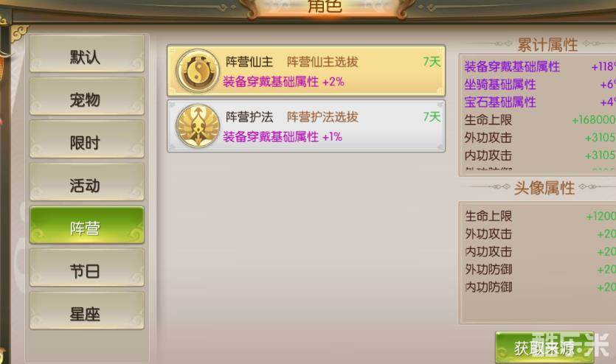Select the 阵营仙主 title row
The height and width of the screenshot is (364, 616).
pyautogui.click(x=306, y=71)
